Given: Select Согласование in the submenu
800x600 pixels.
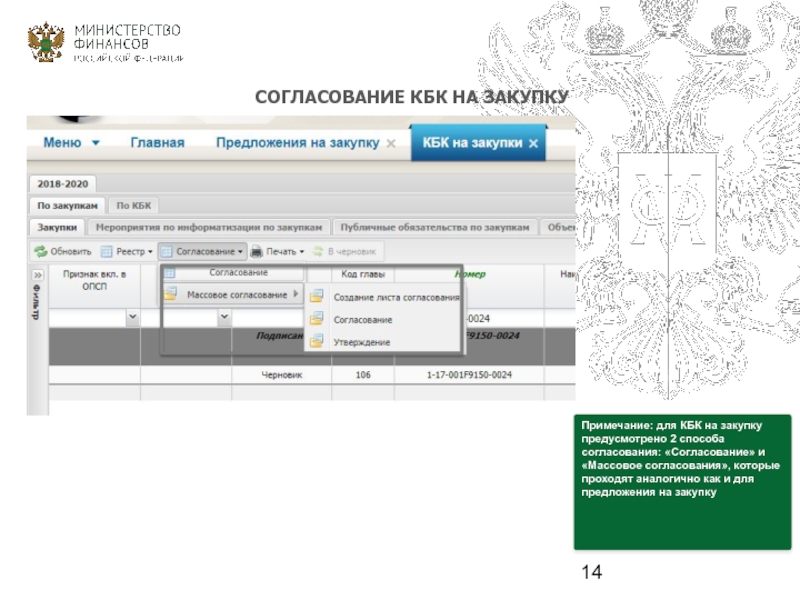Looking at the screenshot, I should 384,320.
